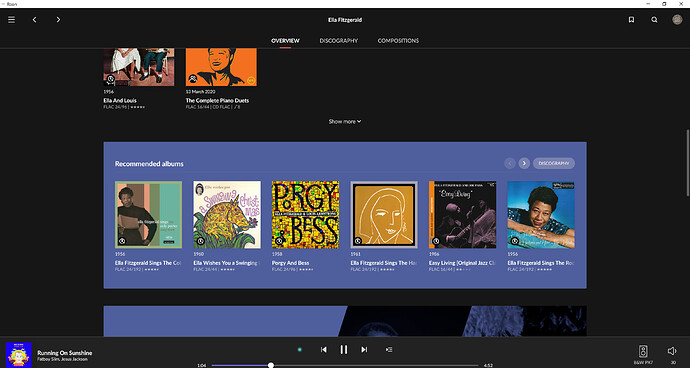690x368 pixels.
Task: Show next recommended albums with right arrow
Action: (x=524, y=163)
